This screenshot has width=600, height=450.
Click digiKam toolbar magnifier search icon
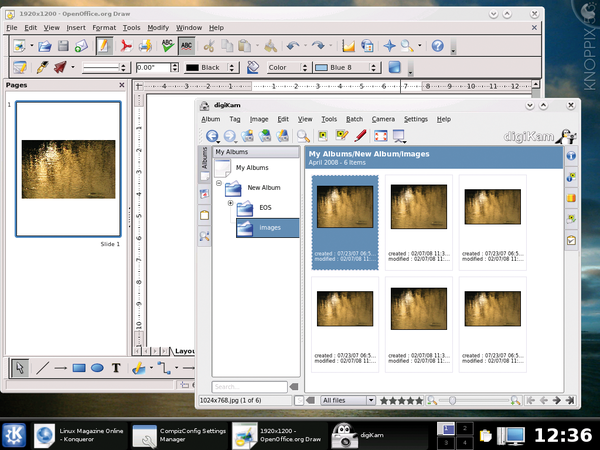(303, 135)
